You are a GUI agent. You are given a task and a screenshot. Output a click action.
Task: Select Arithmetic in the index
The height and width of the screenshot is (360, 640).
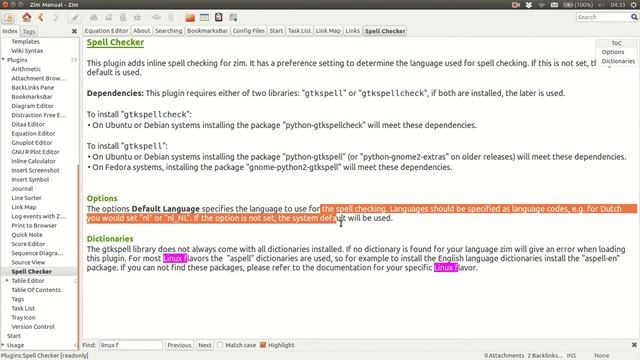click(26, 69)
